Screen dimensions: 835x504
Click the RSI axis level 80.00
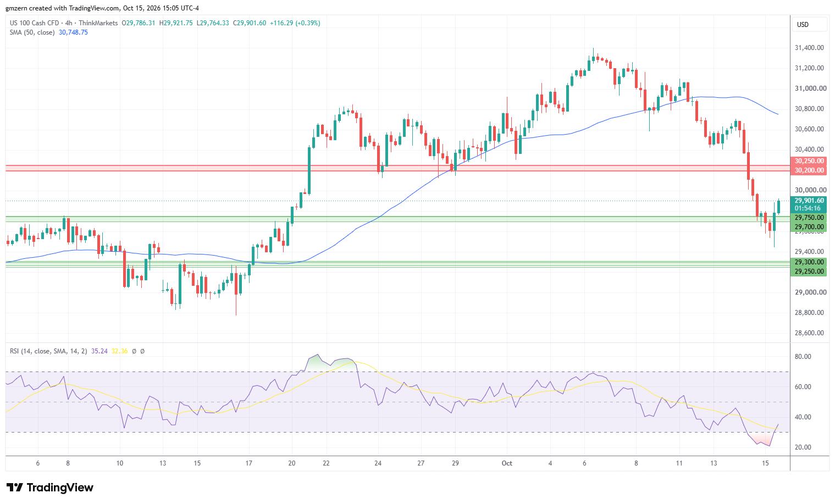pos(803,357)
